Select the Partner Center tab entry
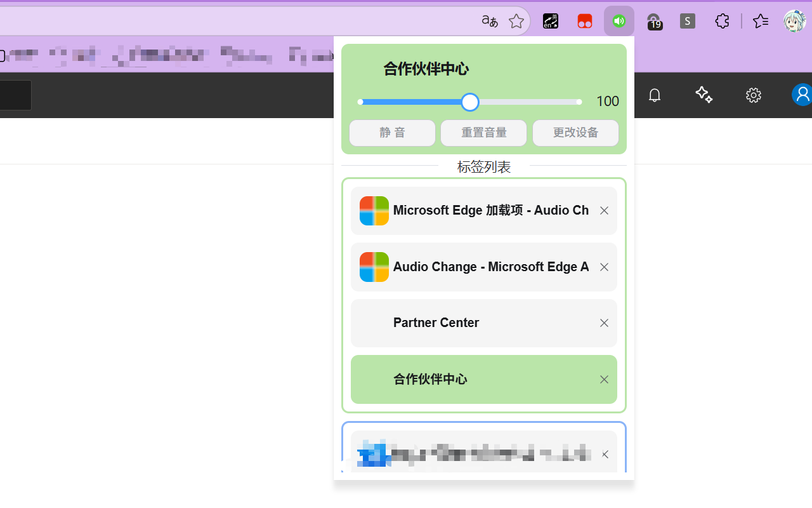The width and height of the screenshot is (812, 508). [x=483, y=323]
